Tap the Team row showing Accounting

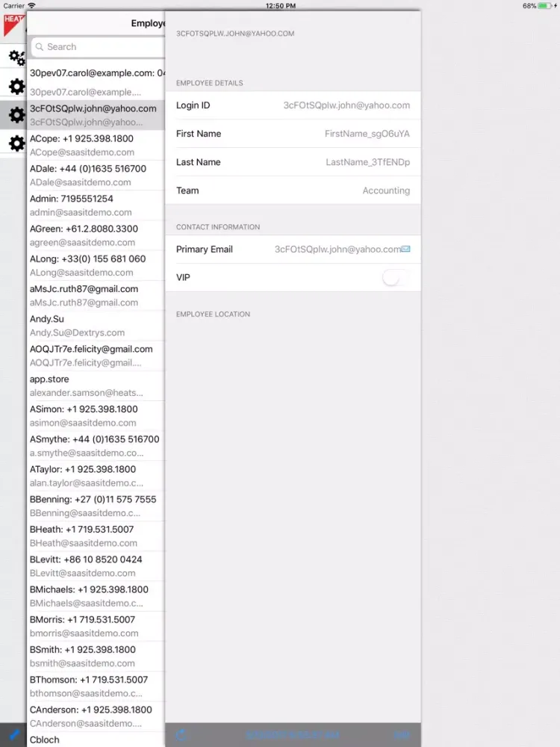coord(293,190)
